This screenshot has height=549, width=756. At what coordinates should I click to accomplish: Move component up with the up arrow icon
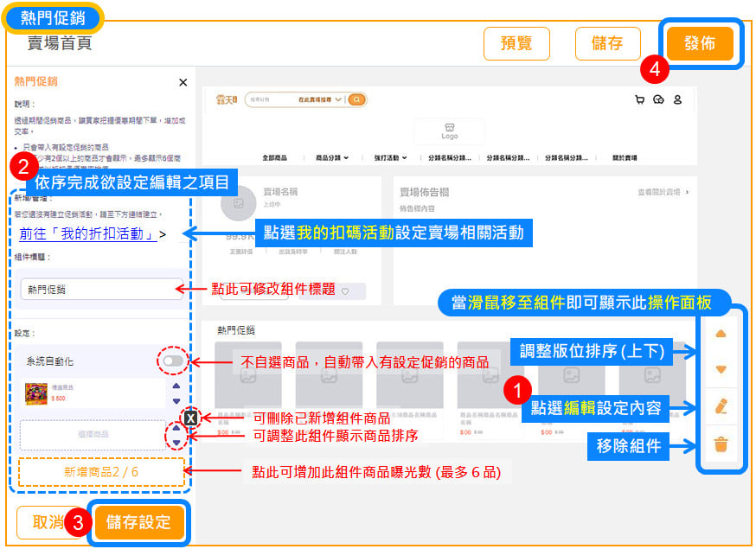pyautogui.click(x=721, y=335)
